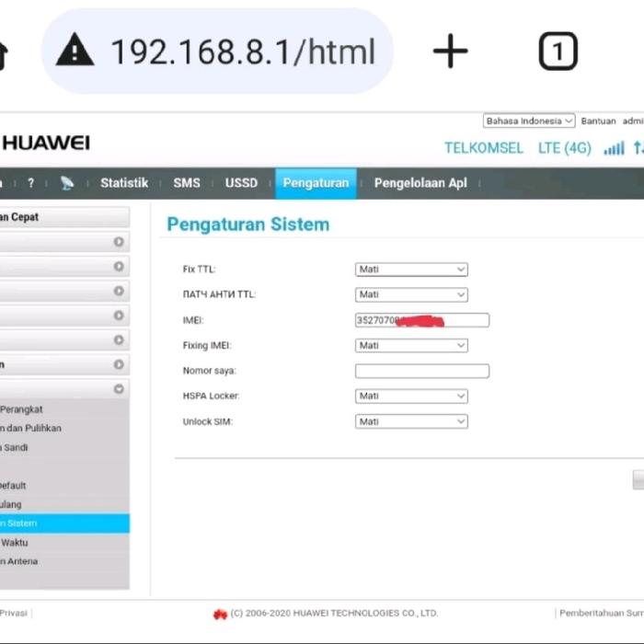Tap the new tab plus icon
This screenshot has width=644, height=644.
(x=450, y=52)
